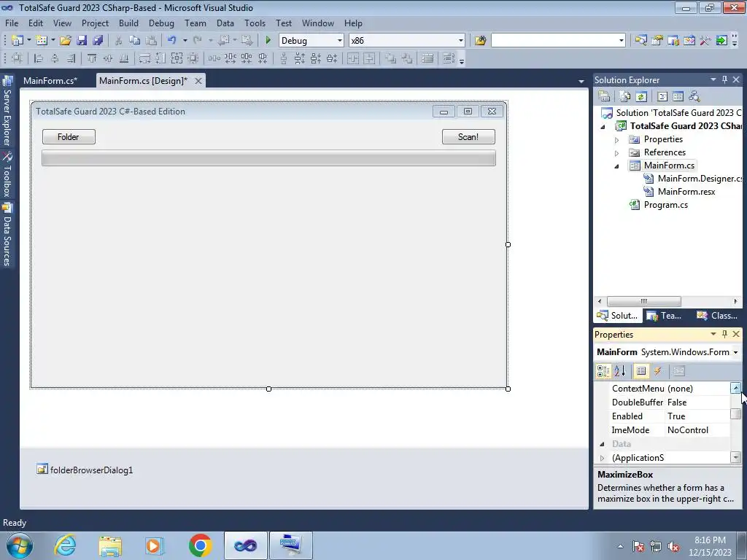The height and width of the screenshot is (560, 747).
Task: Click the Solution Explorer horizontal scrollbar thumb
Action: click(643, 301)
